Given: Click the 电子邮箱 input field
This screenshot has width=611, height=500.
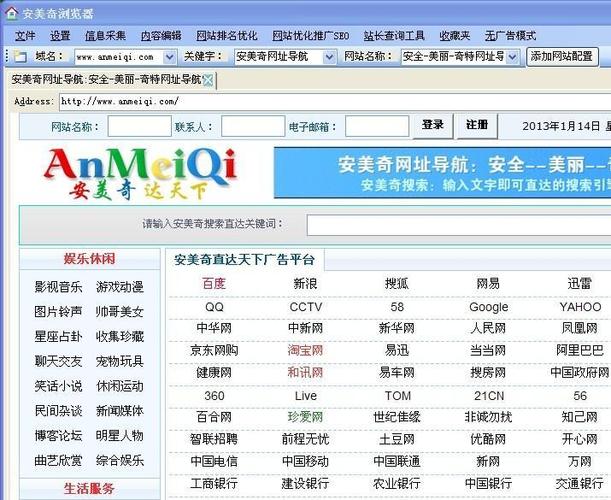Looking at the screenshot, I should pyautogui.click(x=377, y=126).
